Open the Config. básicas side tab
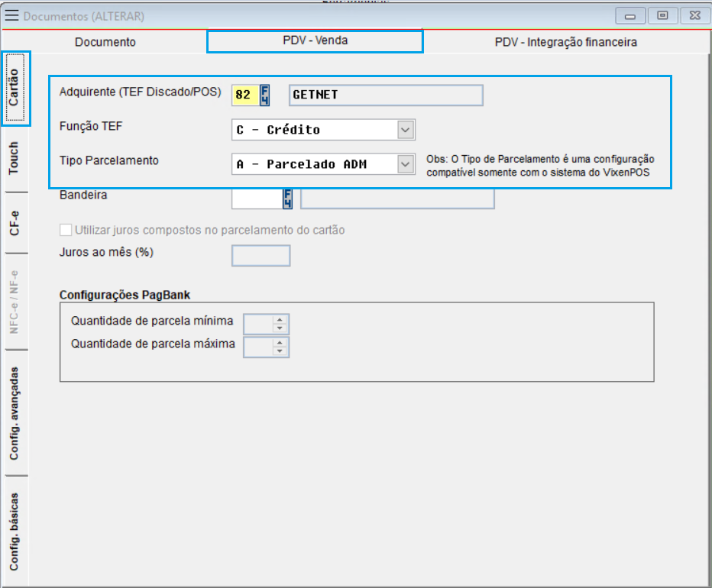 pos(14,531)
